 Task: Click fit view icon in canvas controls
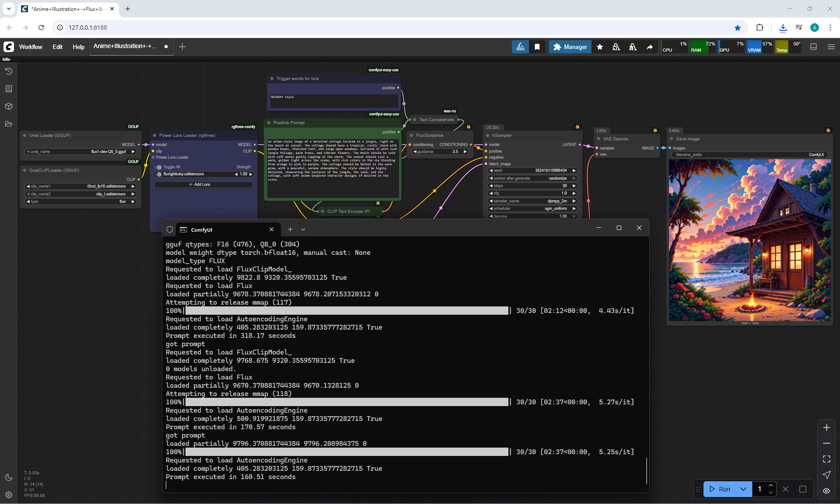coord(826,459)
